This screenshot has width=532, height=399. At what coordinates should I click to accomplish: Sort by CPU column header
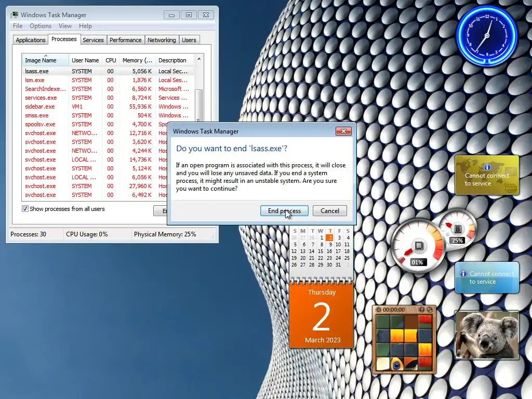click(x=111, y=60)
